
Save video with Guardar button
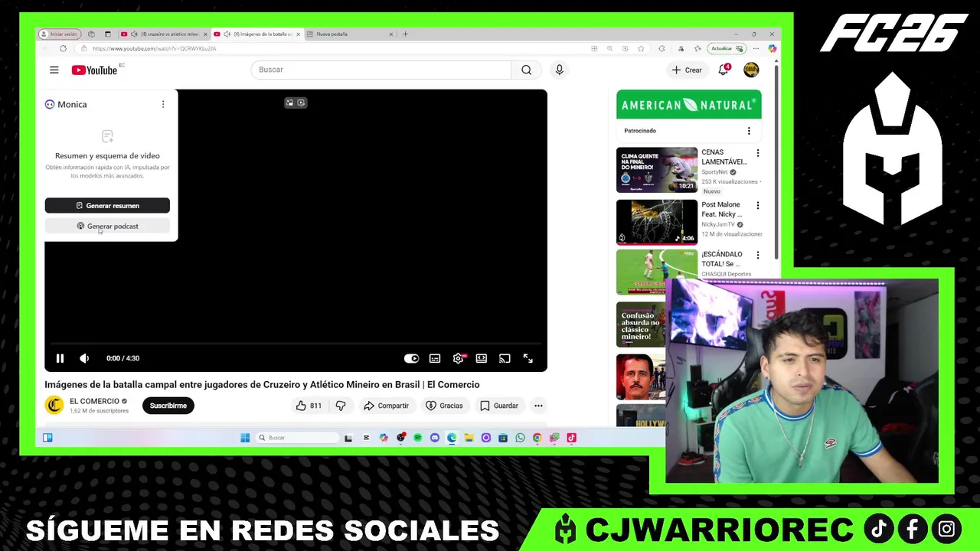(499, 406)
